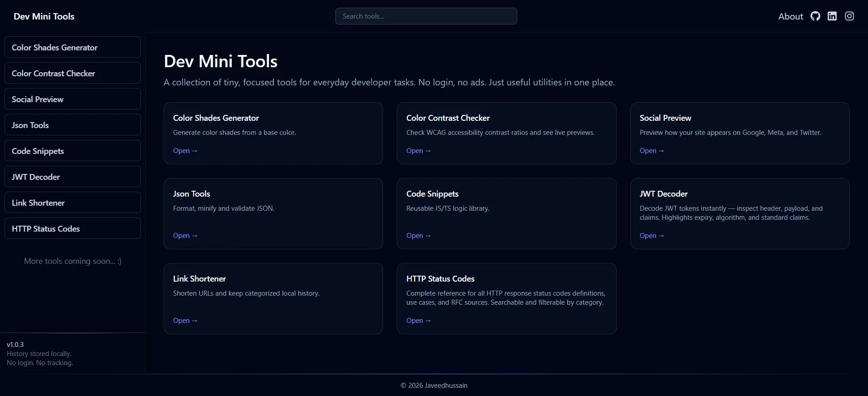Click the 'Reusable JS/TS logic library.' description
The width and height of the screenshot is (868, 396).
pyautogui.click(x=448, y=208)
